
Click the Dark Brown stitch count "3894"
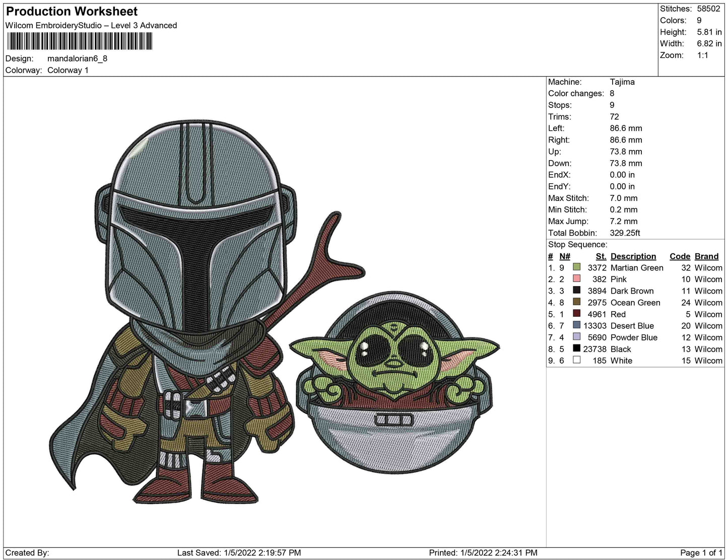click(597, 291)
